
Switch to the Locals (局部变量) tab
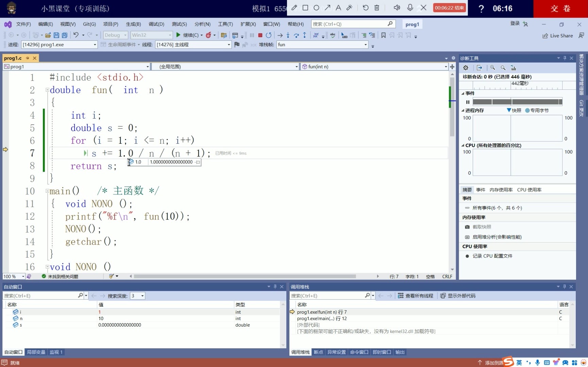(x=36, y=352)
